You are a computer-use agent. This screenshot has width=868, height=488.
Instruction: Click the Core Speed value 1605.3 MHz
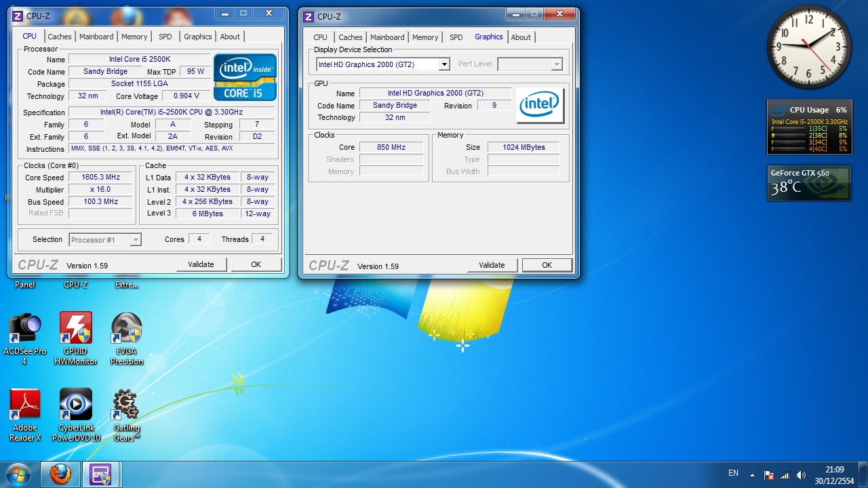(x=100, y=178)
